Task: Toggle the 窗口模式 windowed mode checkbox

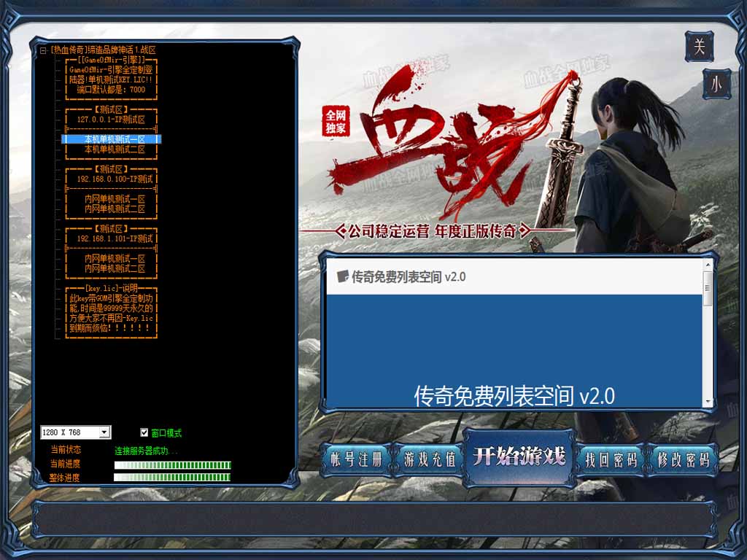Action: pyautogui.click(x=144, y=432)
